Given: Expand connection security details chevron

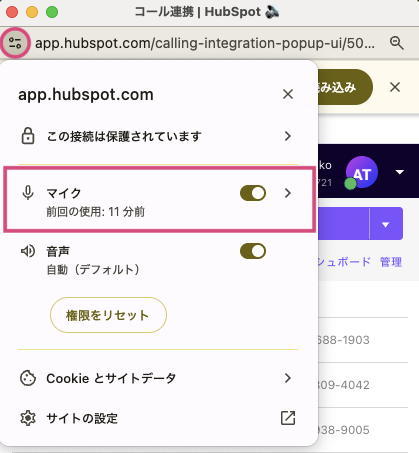Looking at the screenshot, I should [288, 136].
